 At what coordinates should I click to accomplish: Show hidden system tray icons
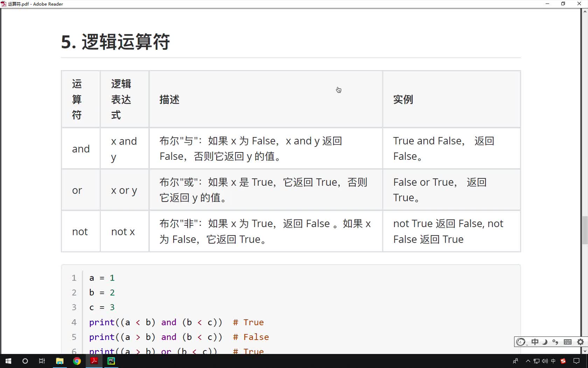(x=528, y=361)
